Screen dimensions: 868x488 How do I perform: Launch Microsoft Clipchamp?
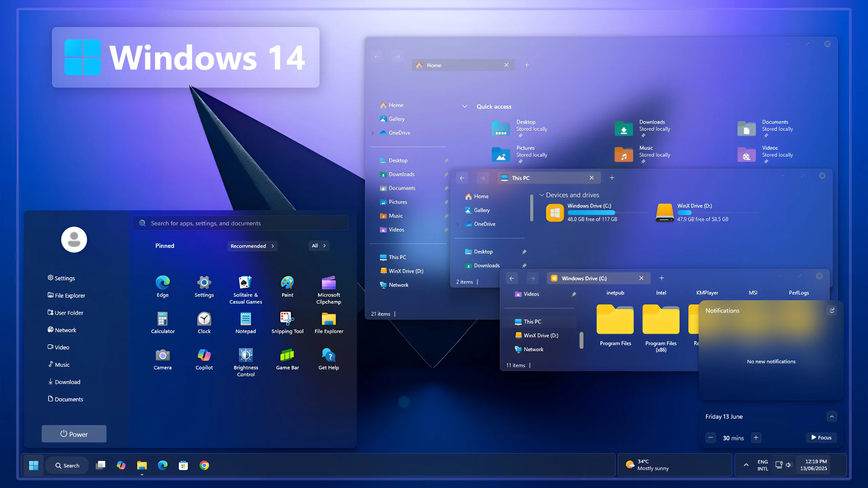coord(329,290)
